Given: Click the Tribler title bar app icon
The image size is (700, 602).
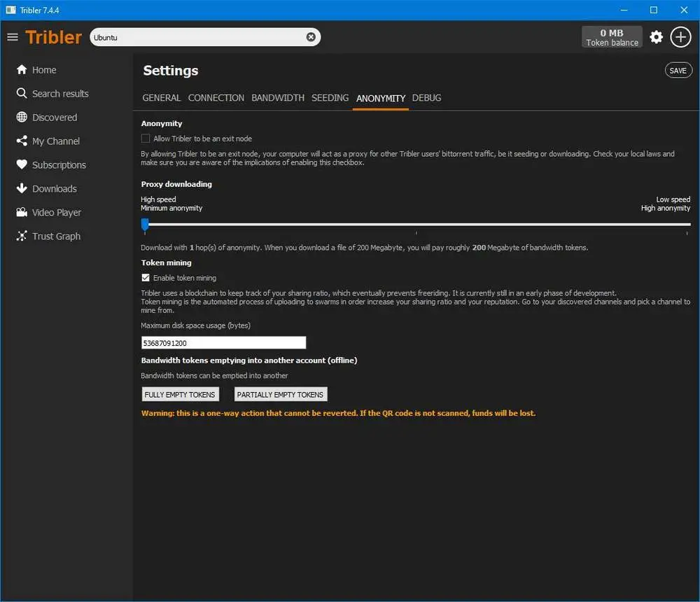Looking at the screenshot, I should coord(10,10).
